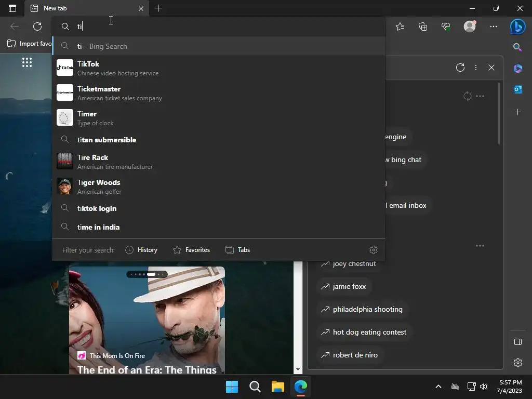532x399 pixels.
Task: Close the sidebar panel
Action: pyautogui.click(x=491, y=68)
